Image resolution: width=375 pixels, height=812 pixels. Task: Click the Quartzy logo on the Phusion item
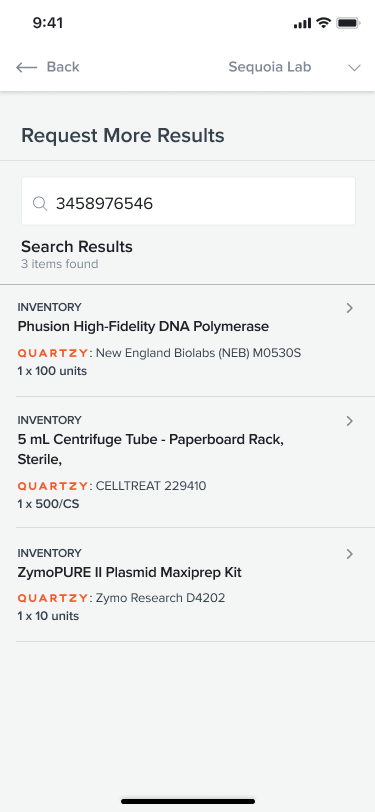click(x=53, y=353)
